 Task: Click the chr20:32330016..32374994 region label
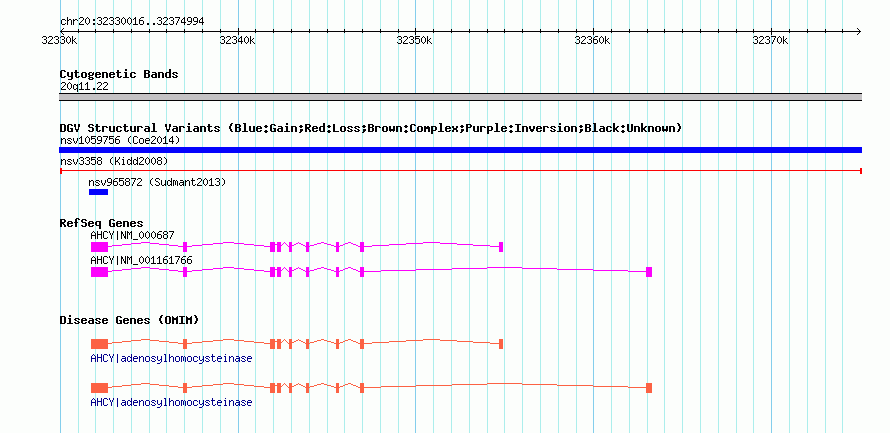(x=132, y=22)
